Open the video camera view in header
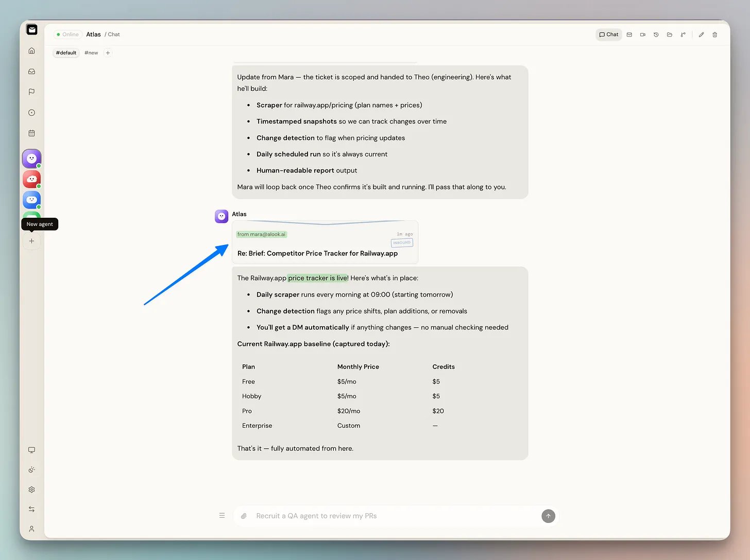 [643, 34]
